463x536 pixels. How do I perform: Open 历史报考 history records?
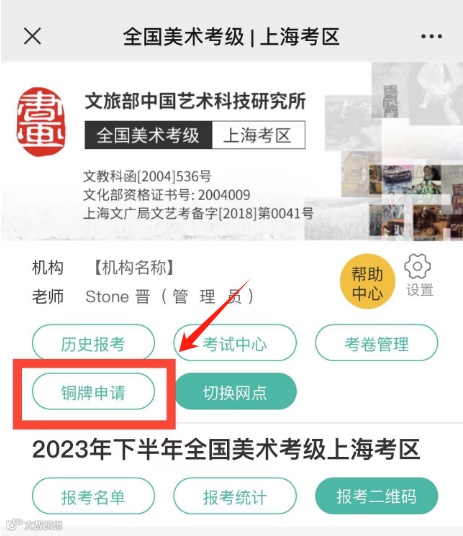pyautogui.click(x=93, y=343)
